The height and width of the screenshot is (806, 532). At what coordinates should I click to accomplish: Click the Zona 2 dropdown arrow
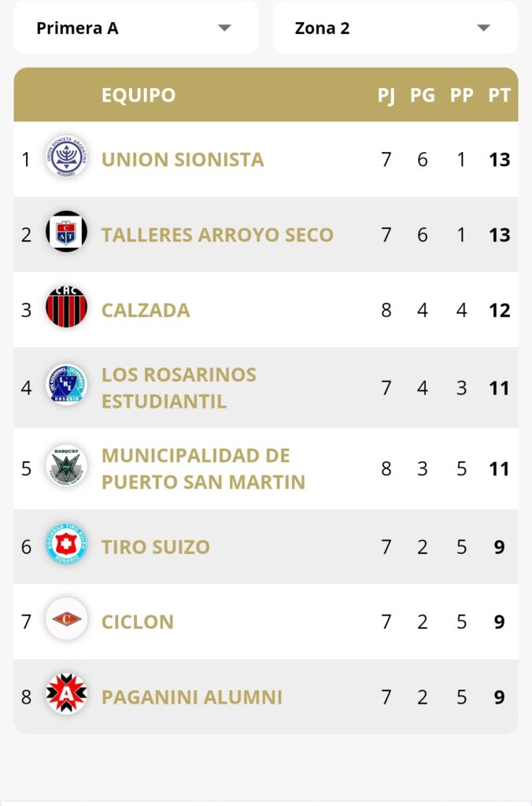(x=483, y=28)
